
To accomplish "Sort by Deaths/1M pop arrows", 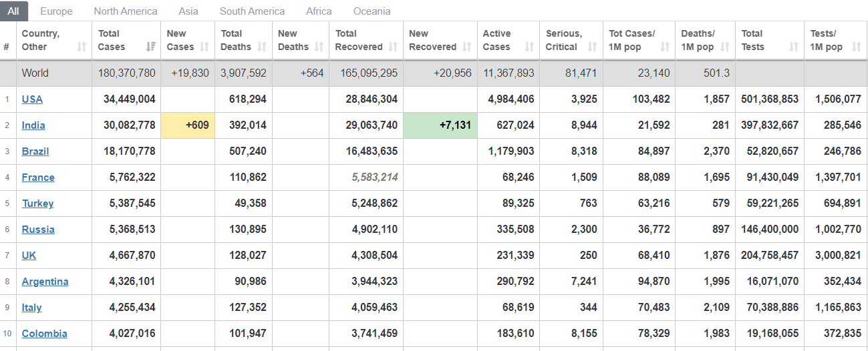I will click(x=726, y=47).
